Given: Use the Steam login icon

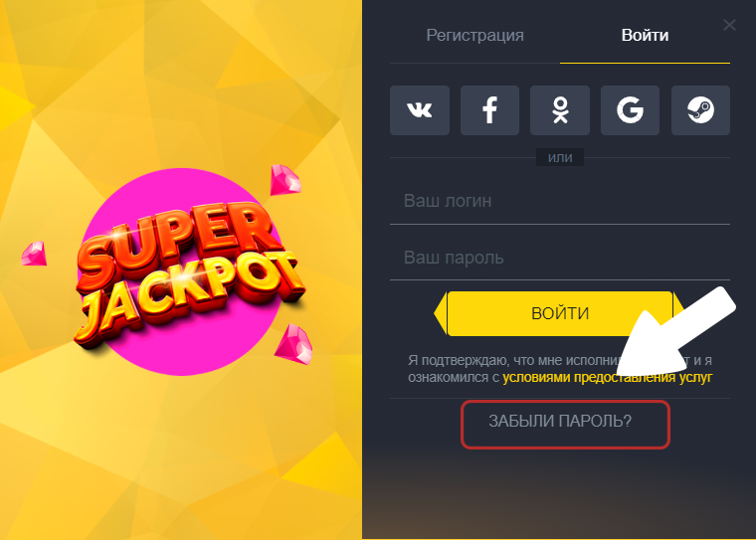Looking at the screenshot, I should pyautogui.click(x=700, y=110).
